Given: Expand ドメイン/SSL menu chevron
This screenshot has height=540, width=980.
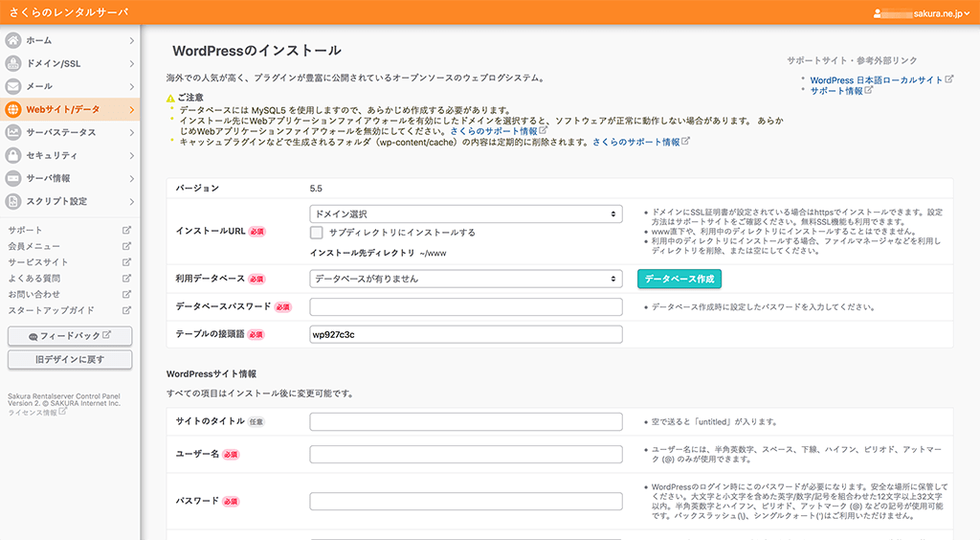Looking at the screenshot, I should 132,63.
